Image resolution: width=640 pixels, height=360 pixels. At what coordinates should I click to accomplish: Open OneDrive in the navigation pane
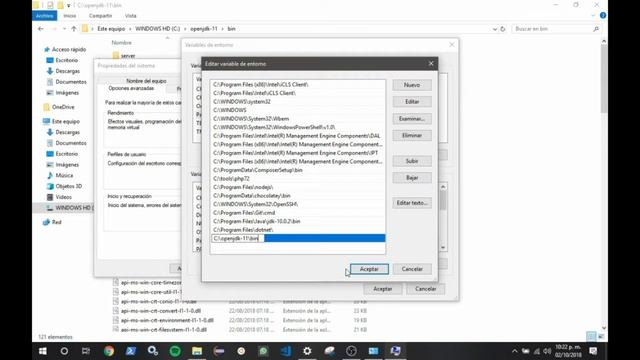(x=63, y=107)
